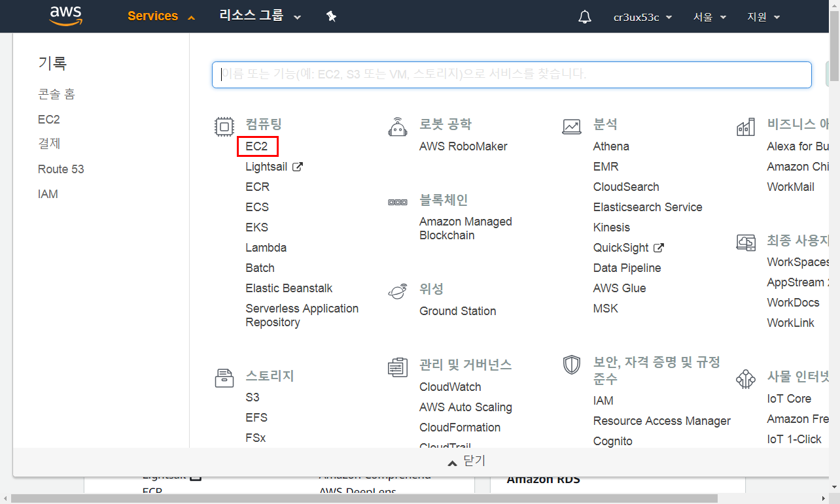Open the EFS service
Viewport: 840px width, 504px height.
(x=256, y=418)
